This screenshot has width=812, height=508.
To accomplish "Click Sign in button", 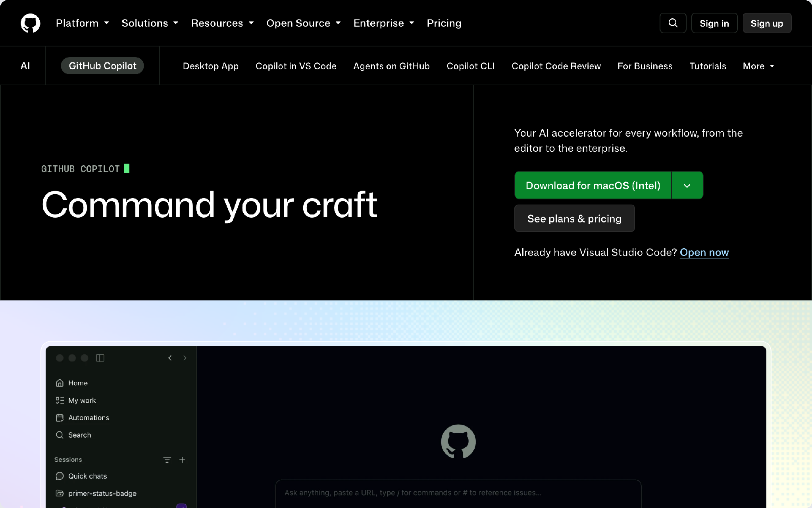I will pos(714,23).
